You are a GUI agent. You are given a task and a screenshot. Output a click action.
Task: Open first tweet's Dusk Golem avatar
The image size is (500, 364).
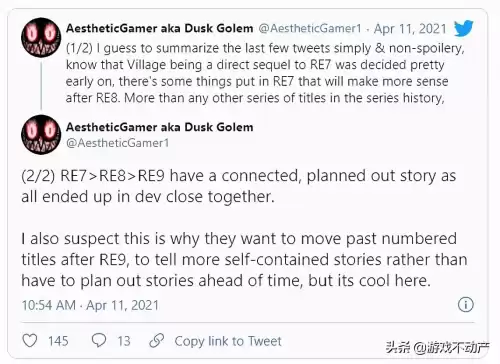pos(41,37)
